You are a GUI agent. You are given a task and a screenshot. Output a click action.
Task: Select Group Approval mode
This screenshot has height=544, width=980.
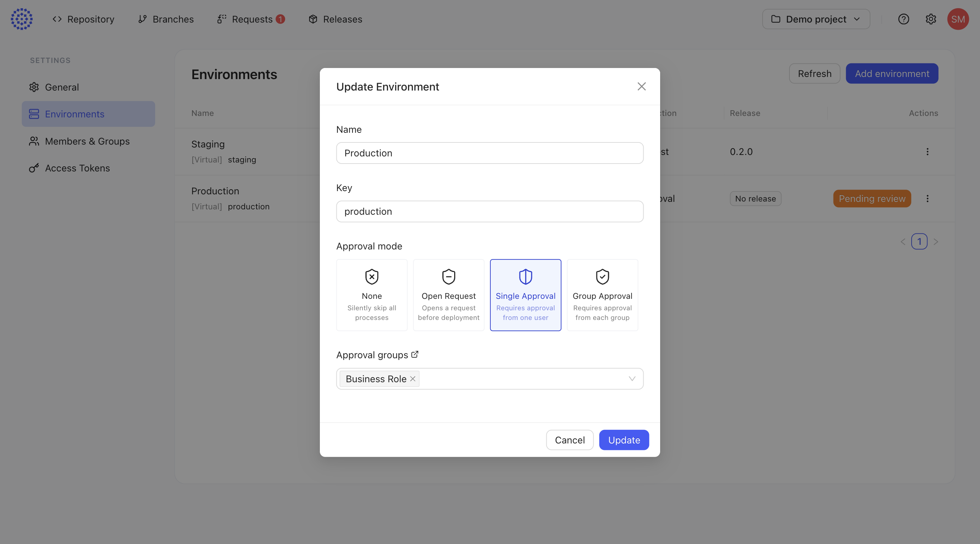[602, 295]
